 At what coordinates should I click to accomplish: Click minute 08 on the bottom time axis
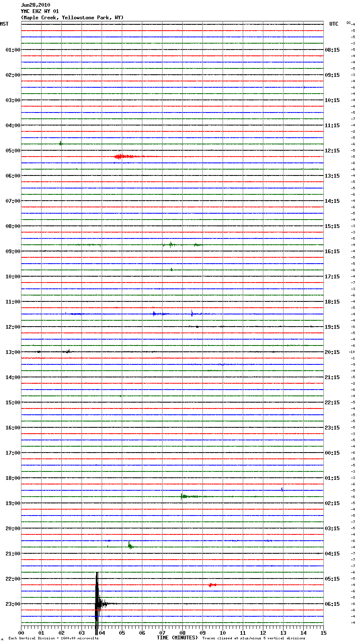(182, 633)
